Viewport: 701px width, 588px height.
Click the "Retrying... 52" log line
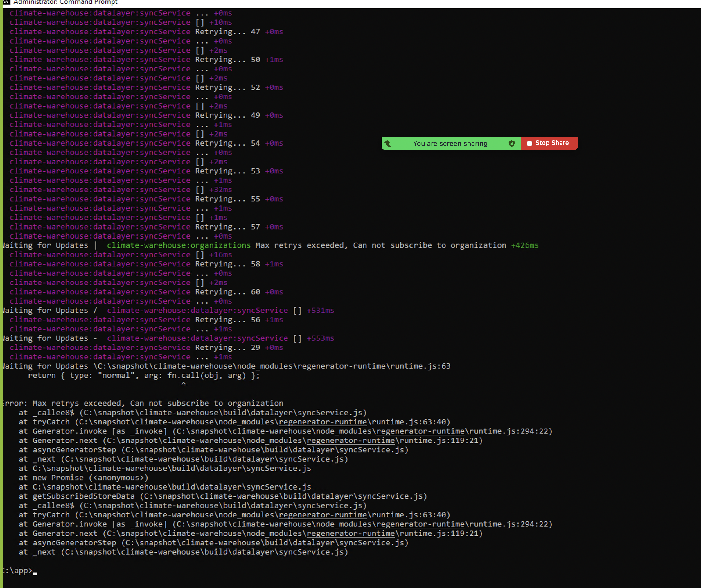pos(146,87)
